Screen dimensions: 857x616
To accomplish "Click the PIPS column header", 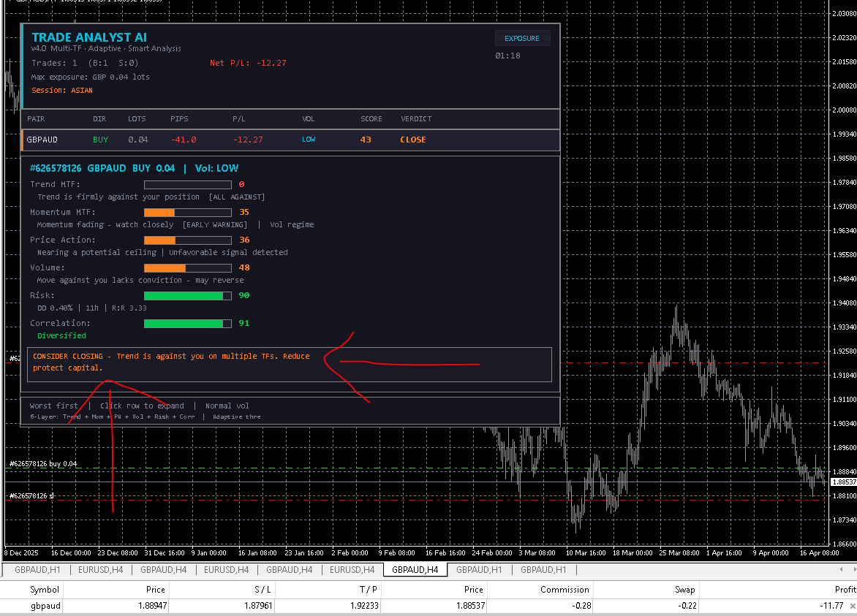I will click(x=179, y=118).
